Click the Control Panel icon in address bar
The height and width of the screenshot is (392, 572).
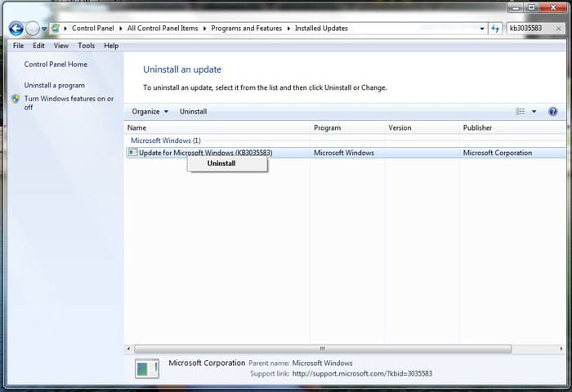(56, 28)
